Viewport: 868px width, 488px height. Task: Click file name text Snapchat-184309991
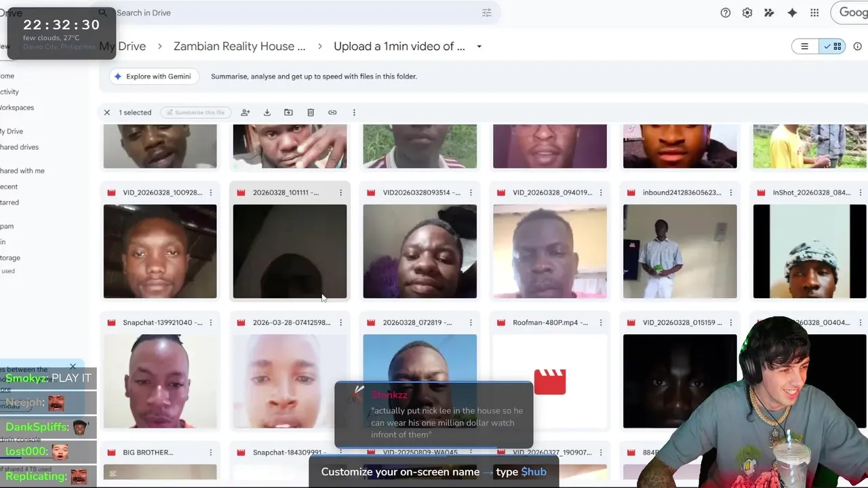pyautogui.click(x=290, y=453)
